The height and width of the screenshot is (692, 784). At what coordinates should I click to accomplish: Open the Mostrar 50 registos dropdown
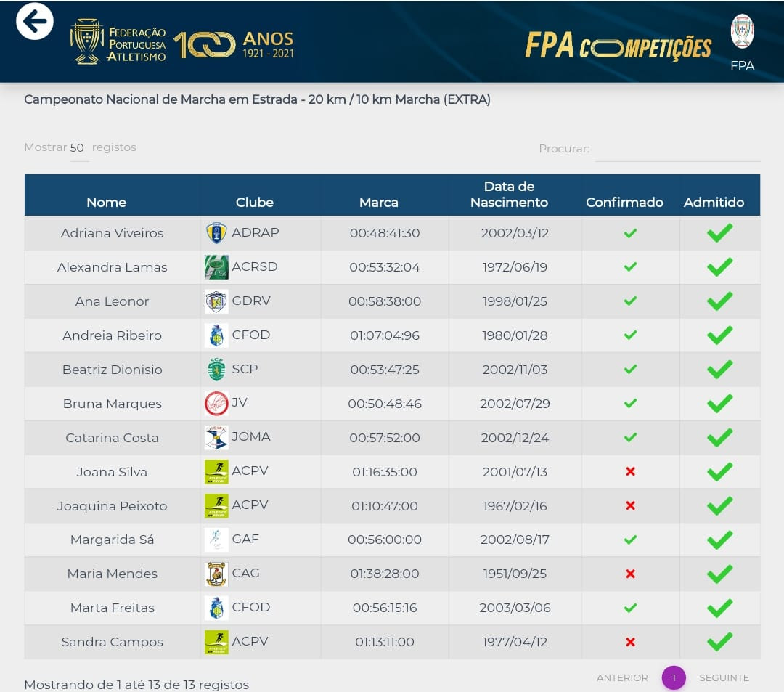tap(78, 148)
